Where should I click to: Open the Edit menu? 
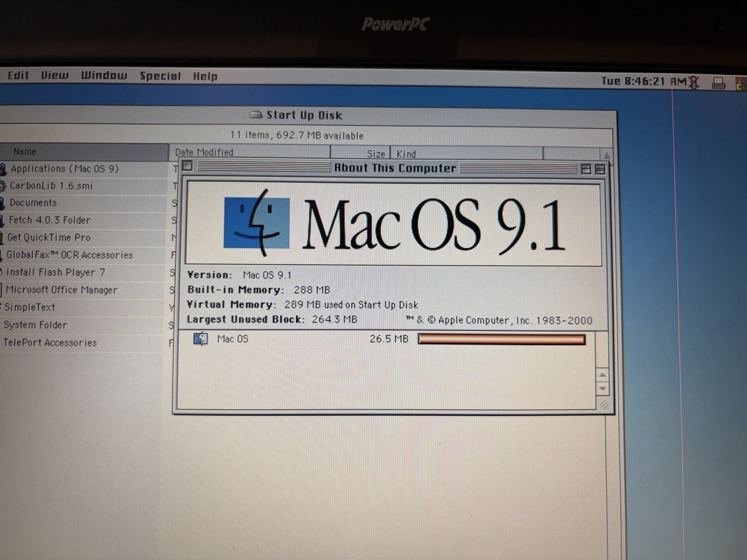tap(18, 75)
